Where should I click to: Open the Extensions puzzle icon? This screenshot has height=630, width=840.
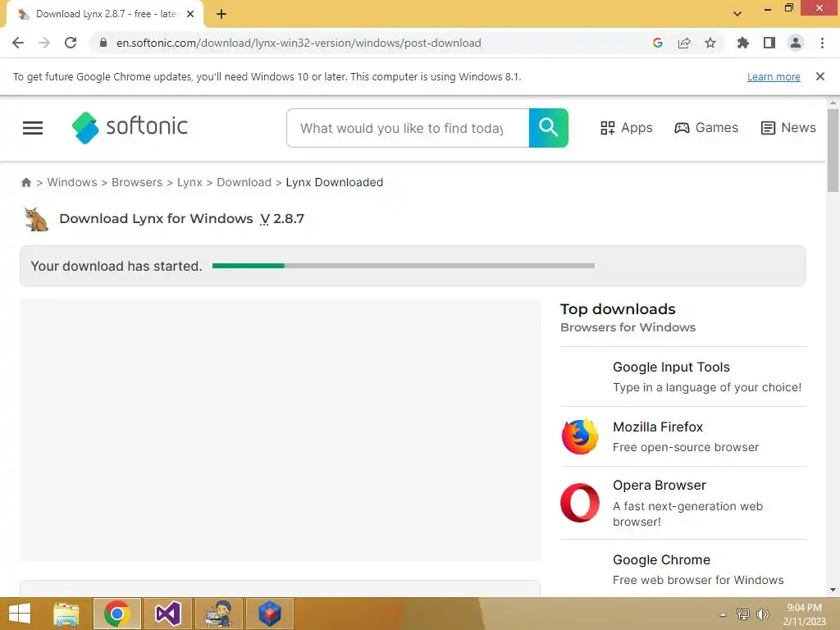(742, 43)
